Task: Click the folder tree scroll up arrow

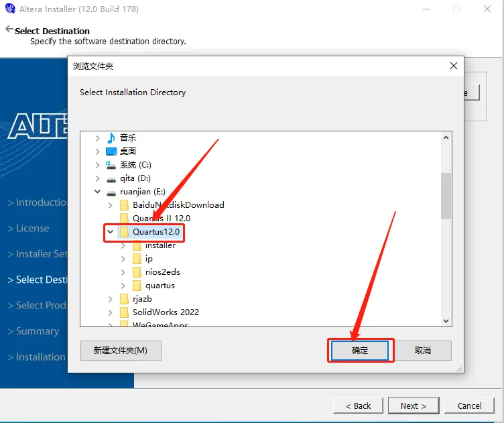Action: [x=446, y=137]
